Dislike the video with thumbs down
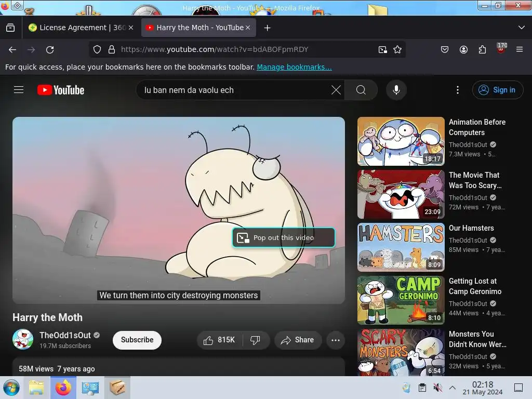 (256, 340)
